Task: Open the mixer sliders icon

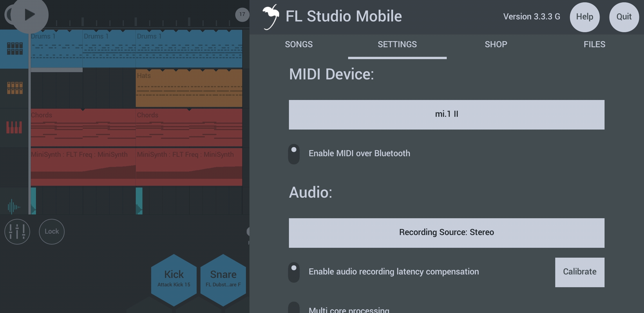Action: (17, 232)
